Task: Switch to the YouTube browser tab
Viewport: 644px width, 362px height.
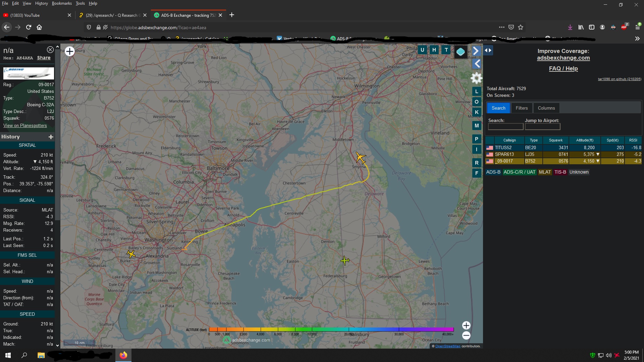Action: coord(37,15)
